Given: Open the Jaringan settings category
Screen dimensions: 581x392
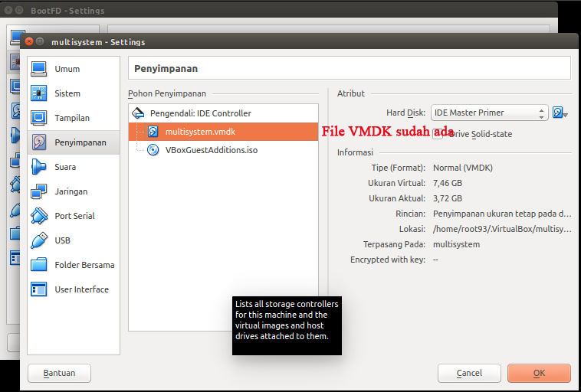Looking at the screenshot, I should coord(74,191).
